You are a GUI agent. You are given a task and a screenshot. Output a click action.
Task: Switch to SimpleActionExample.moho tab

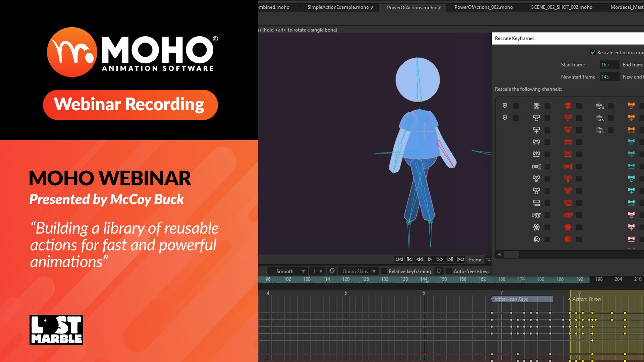(x=338, y=7)
